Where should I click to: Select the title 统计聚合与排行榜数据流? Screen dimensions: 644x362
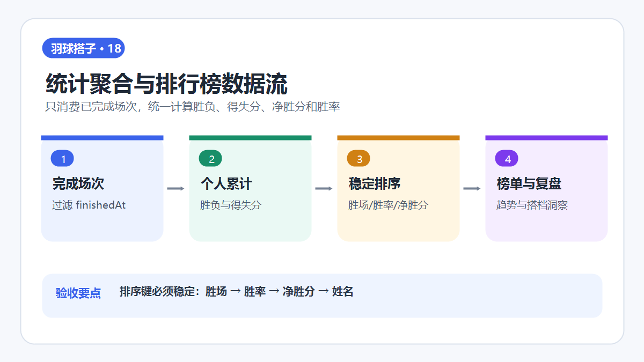coord(167,84)
